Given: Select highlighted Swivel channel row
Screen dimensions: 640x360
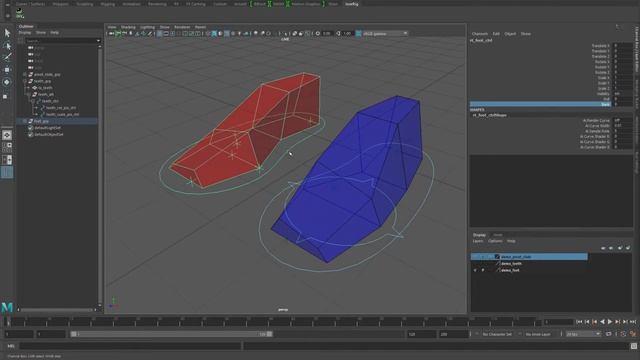Looking at the screenshot, I should click(541, 104).
